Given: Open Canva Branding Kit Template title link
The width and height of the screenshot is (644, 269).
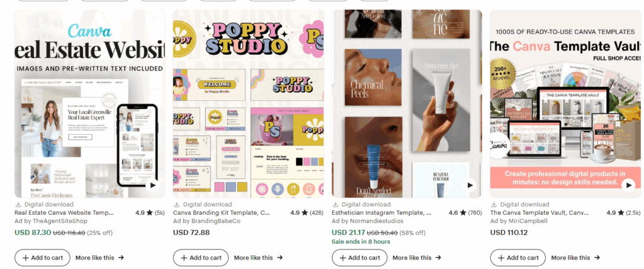Looking at the screenshot, I should (x=221, y=213).
